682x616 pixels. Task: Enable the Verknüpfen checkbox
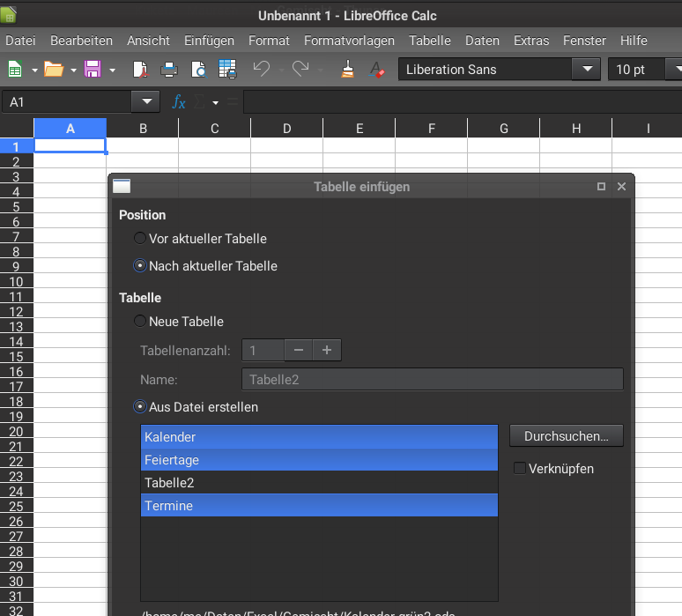[x=520, y=468]
